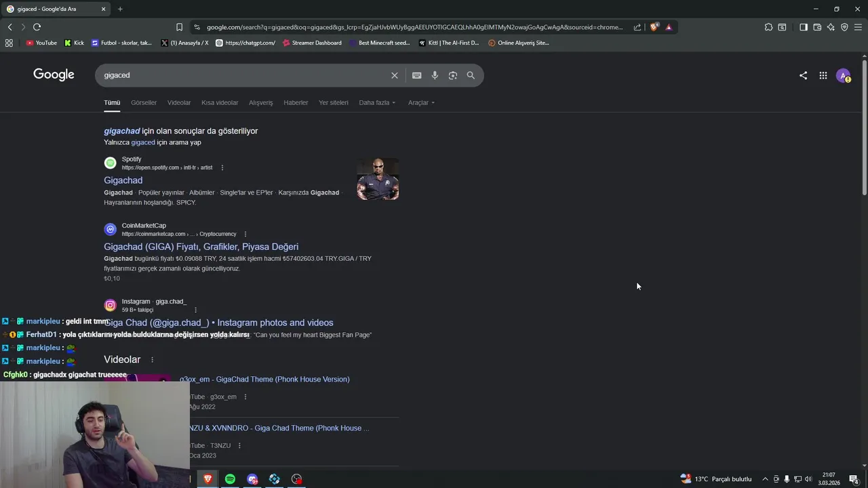This screenshot has height=488, width=868.
Task: Click the Google search input field
Action: point(244,75)
